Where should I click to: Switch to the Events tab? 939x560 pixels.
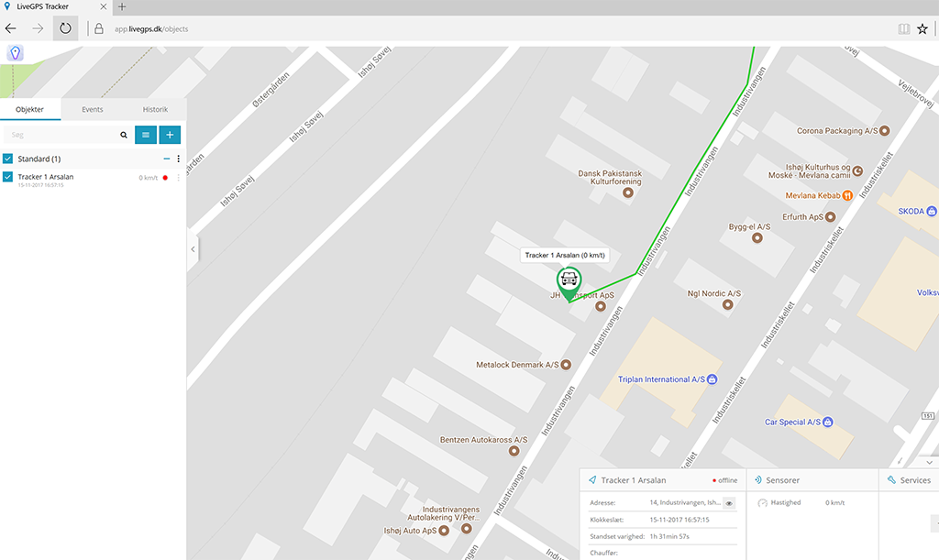93,109
